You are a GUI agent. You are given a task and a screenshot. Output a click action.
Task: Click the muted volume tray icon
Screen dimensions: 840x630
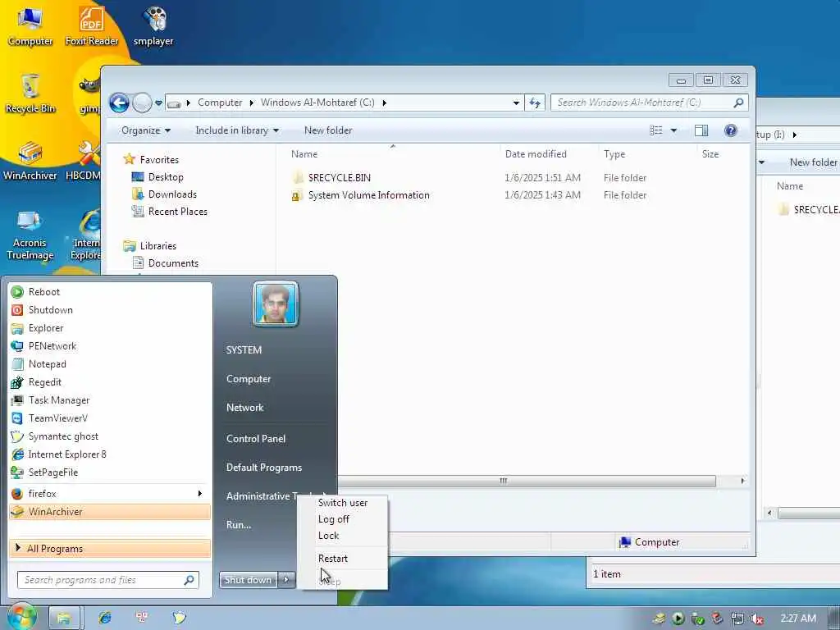pyautogui.click(x=756, y=619)
